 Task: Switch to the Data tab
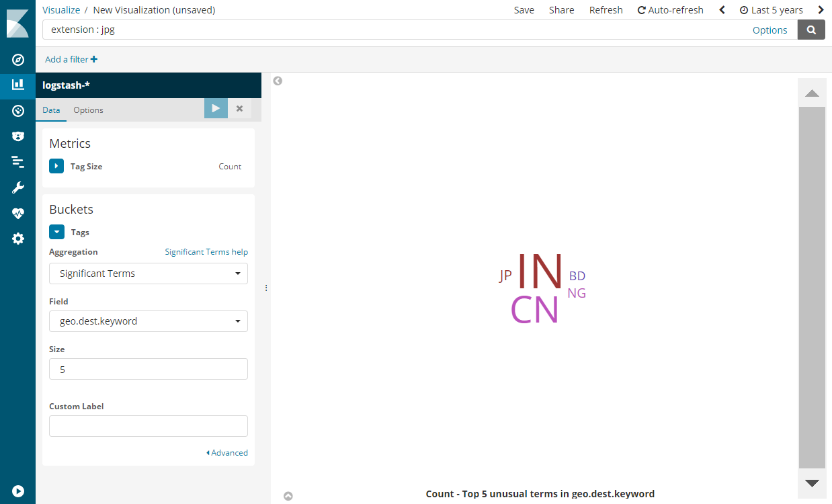pos(51,110)
